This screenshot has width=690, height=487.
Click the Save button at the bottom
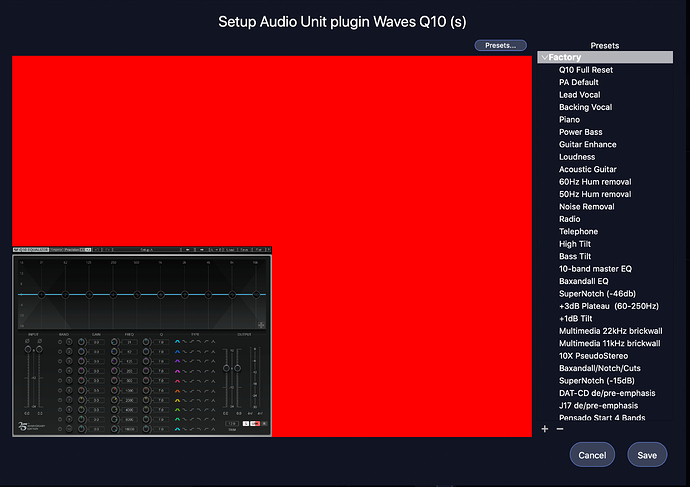647,455
